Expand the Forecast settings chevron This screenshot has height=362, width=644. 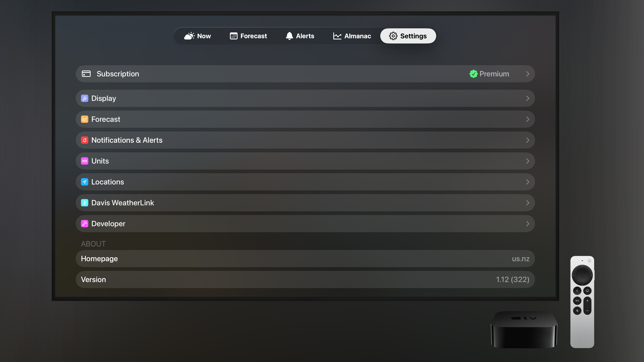click(x=528, y=119)
